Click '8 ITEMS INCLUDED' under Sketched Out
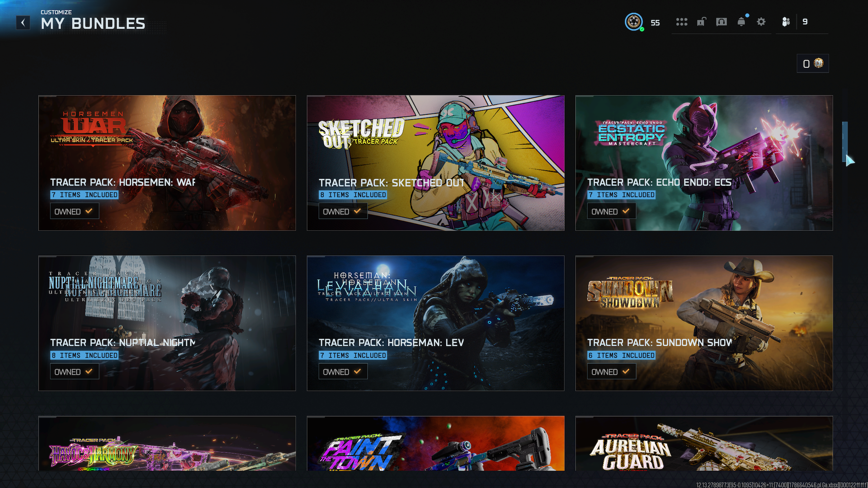This screenshot has height=488, width=868. click(x=353, y=195)
